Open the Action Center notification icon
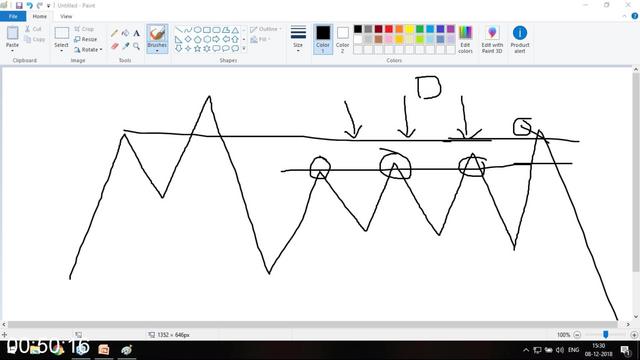Viewport: 640px width, 360px height. 625,350
